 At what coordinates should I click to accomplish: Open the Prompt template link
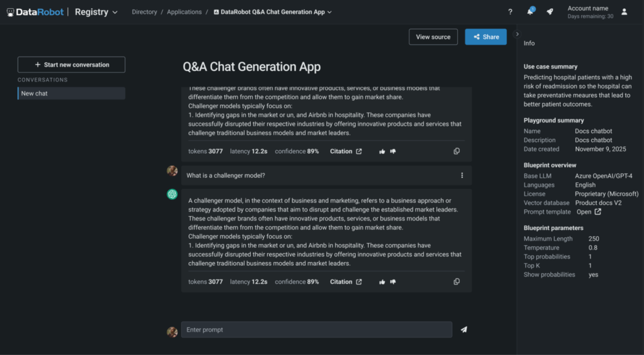tap(589, 212)
